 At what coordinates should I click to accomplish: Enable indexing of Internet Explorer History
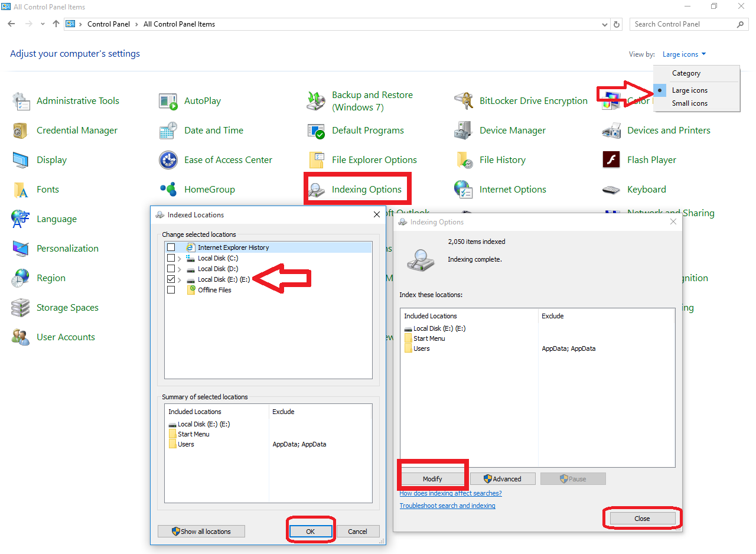pyautogui.click(x=171, y=247)
